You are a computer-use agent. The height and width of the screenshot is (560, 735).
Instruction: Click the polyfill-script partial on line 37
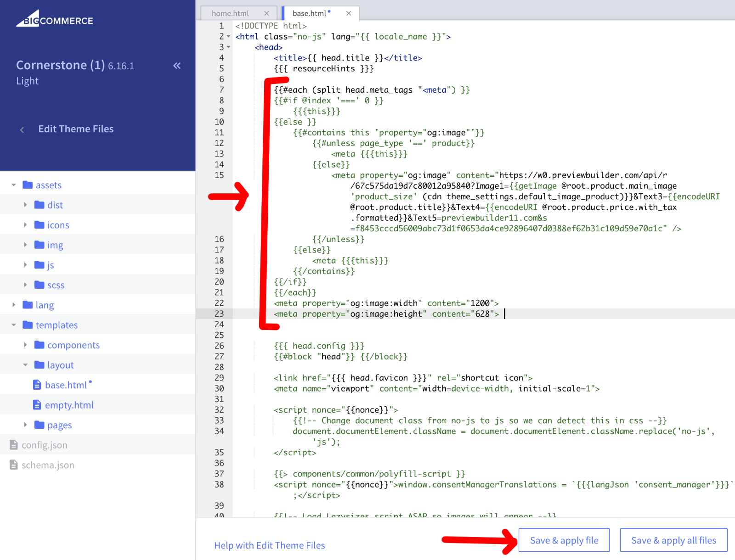pyautogui.click(x=369, y=474)
